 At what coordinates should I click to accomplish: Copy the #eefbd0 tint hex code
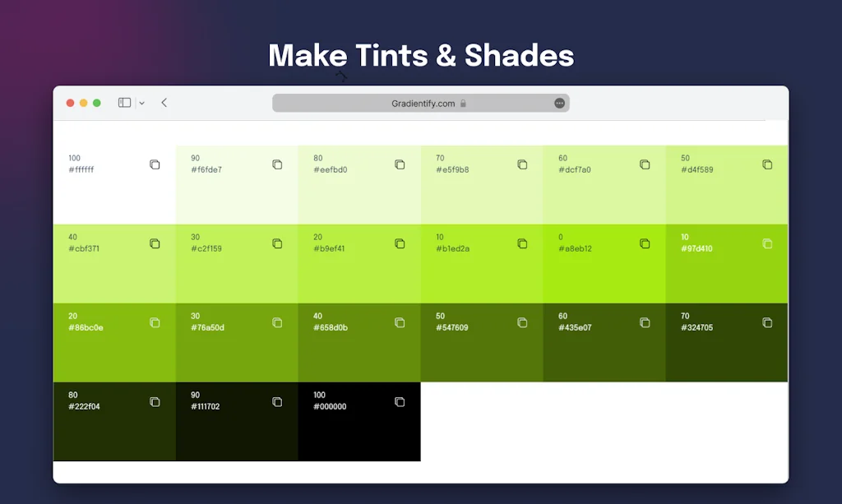tap(400, 164)
